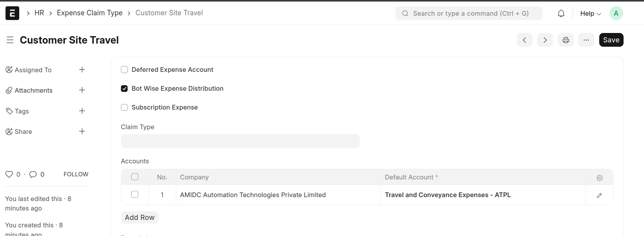
Task: Navigate to HR breadcrumb
Action: [39, 13]
